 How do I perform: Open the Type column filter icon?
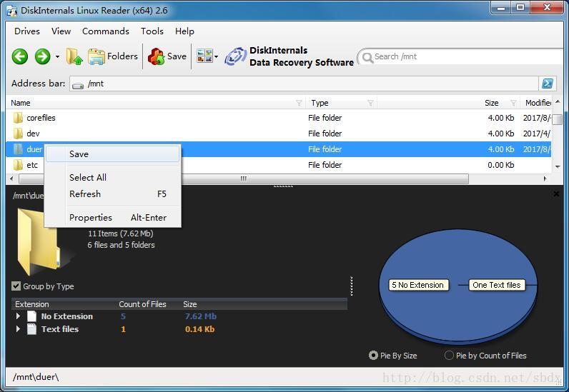[370, 103]
